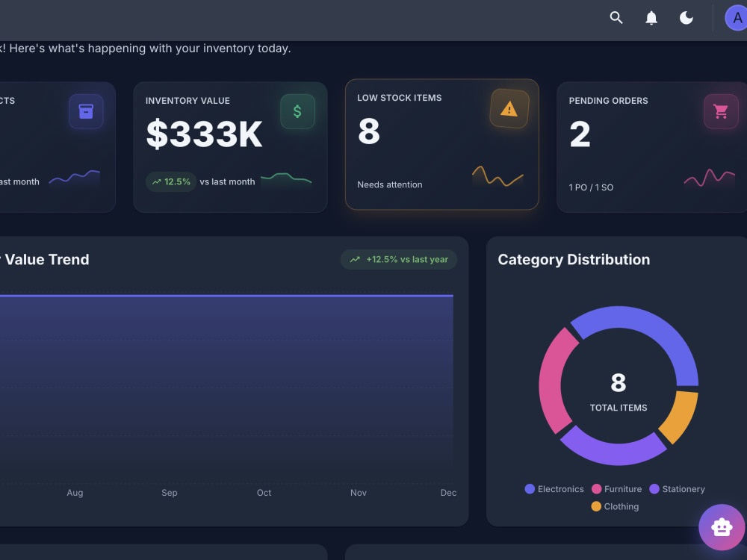
Task: Toggle Clothing legend entry
Action: pos(615,507)
